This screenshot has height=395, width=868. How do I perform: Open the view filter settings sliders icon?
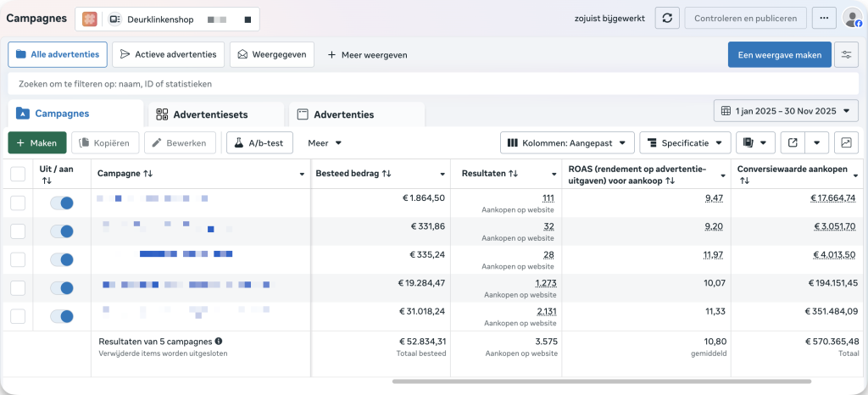(x=846, y=55)
